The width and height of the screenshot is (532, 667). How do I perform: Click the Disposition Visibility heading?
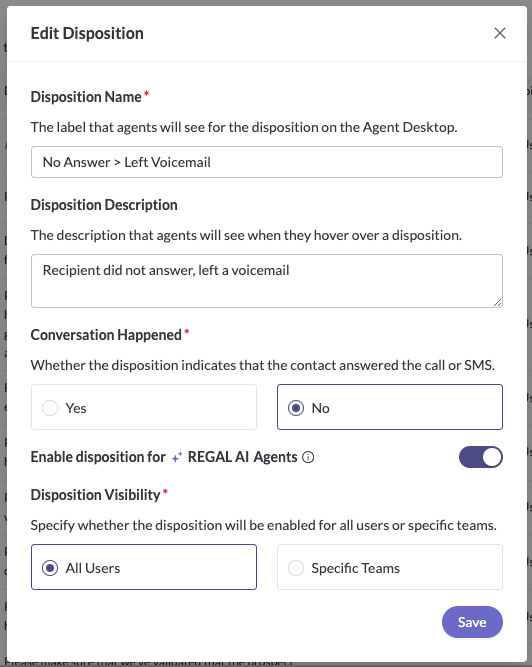(x=95, y=495)
